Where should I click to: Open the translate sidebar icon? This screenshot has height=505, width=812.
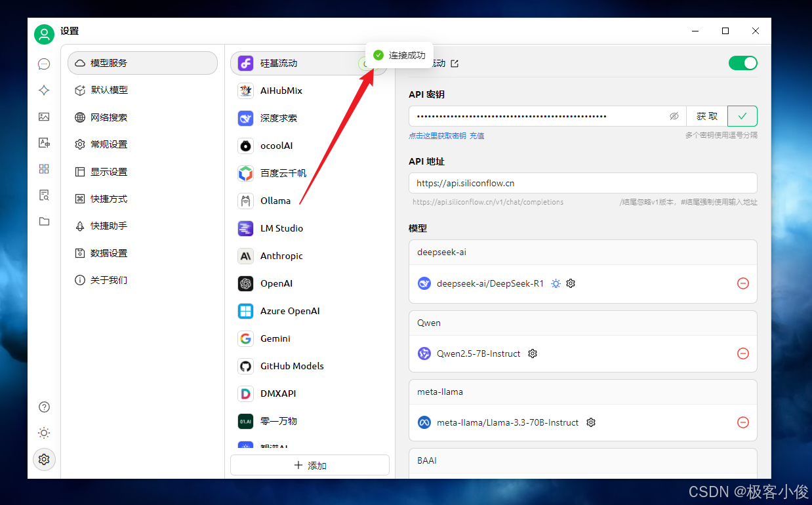pos(44,142)
